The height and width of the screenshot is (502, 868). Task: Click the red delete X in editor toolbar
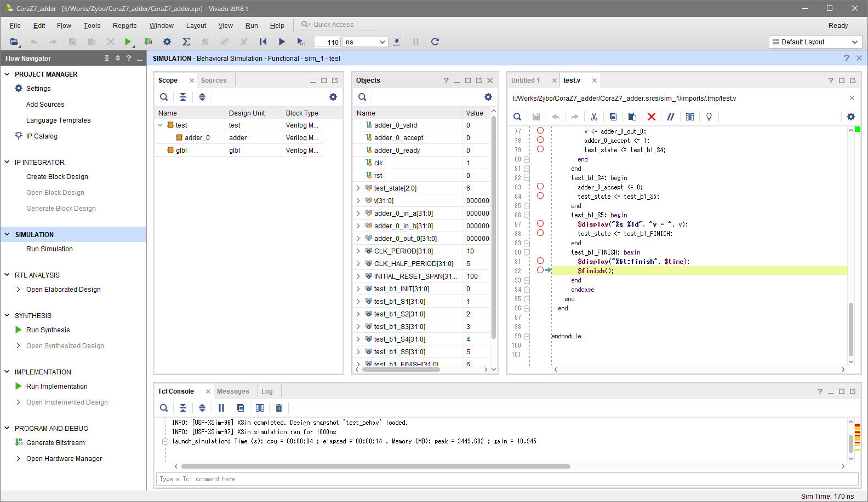(x=651, y=117)
